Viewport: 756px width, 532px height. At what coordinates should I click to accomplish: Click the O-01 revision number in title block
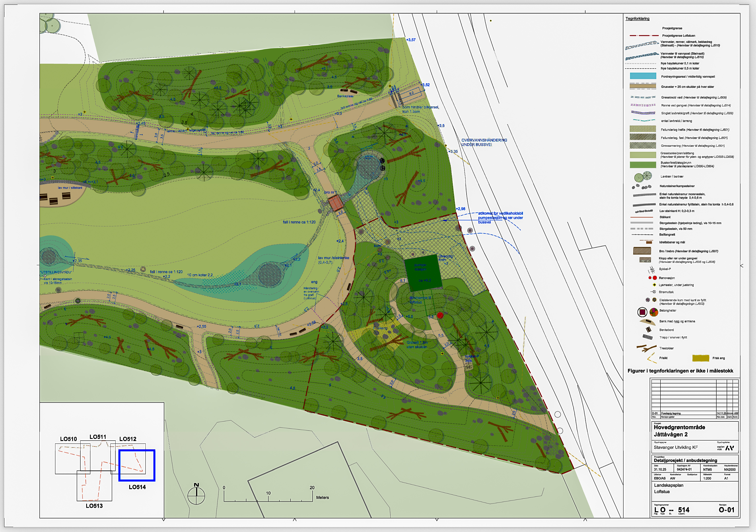(x=726, y=510)
